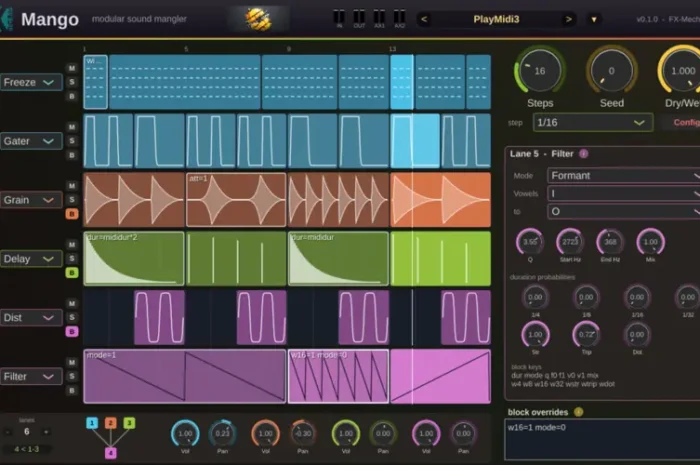Solo the Delay lane with its S button
This screenshot has height=465, width=700.
click(x=72, y=259)
